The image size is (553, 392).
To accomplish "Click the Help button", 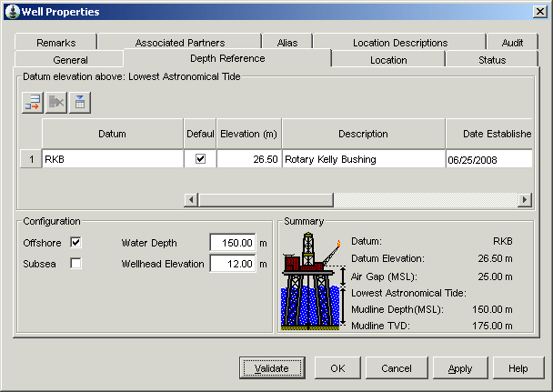I will [518, 368].
